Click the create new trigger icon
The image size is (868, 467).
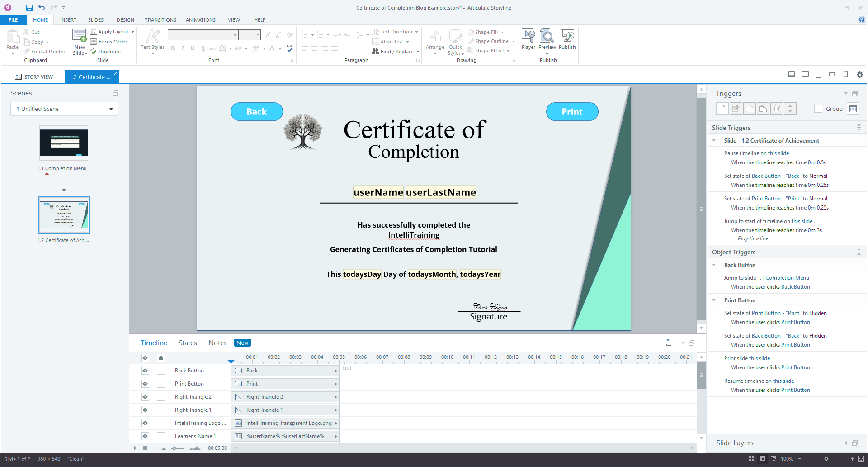(x=722, y=109)
